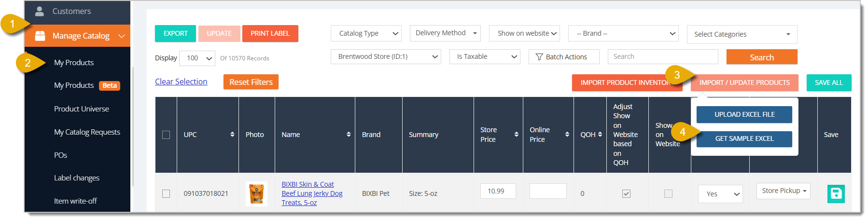This screenshot has width=868, height=220.
Task: Click the PRINT LABEL button
Action: click(270, 33)
